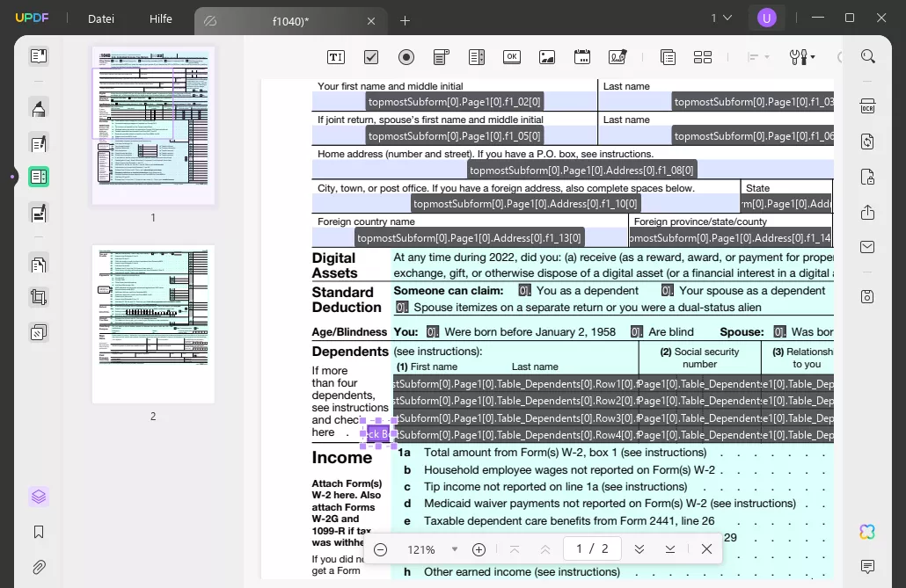906x588 pixels.
Task: Select the f1_02[0] first name field
Action: (454, 102)
